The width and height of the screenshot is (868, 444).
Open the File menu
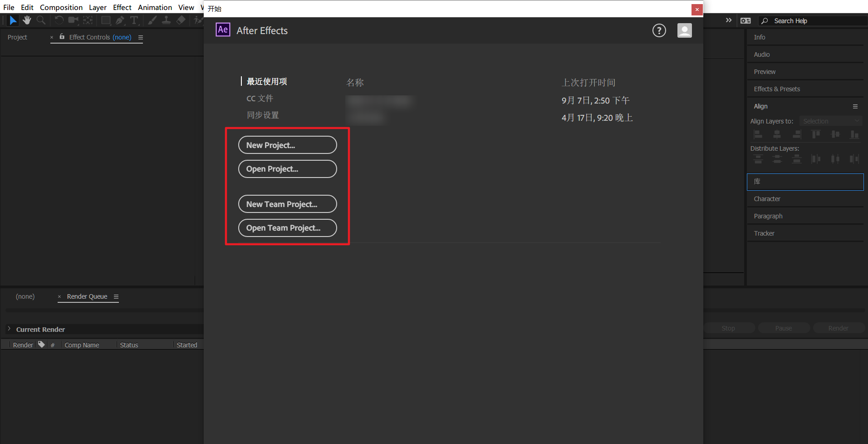[9, 7]
